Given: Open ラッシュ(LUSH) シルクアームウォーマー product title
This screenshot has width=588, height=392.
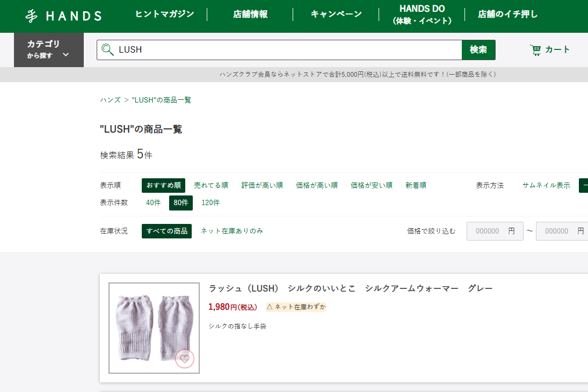Looking at the screenshot, I should (351, 288).
